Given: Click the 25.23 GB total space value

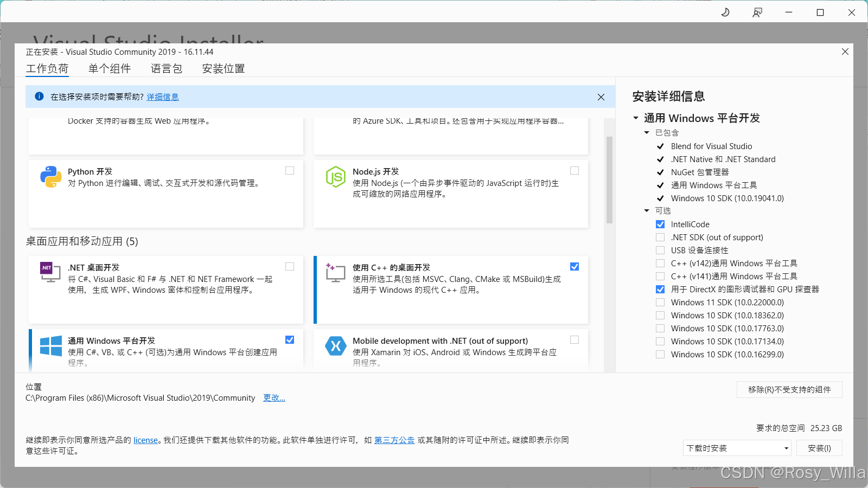Looking at the screenshot, I should click(826, 428).
